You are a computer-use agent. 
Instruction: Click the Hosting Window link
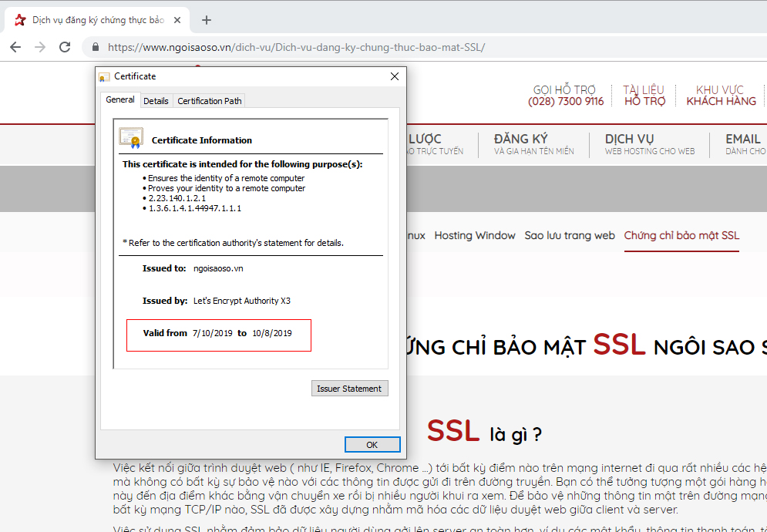pos(475,235)
